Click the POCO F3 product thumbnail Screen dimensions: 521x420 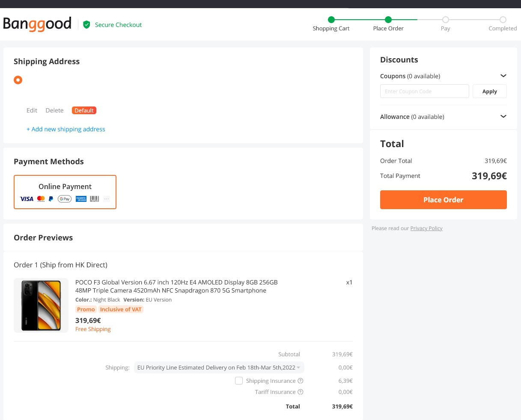(41, 305)
